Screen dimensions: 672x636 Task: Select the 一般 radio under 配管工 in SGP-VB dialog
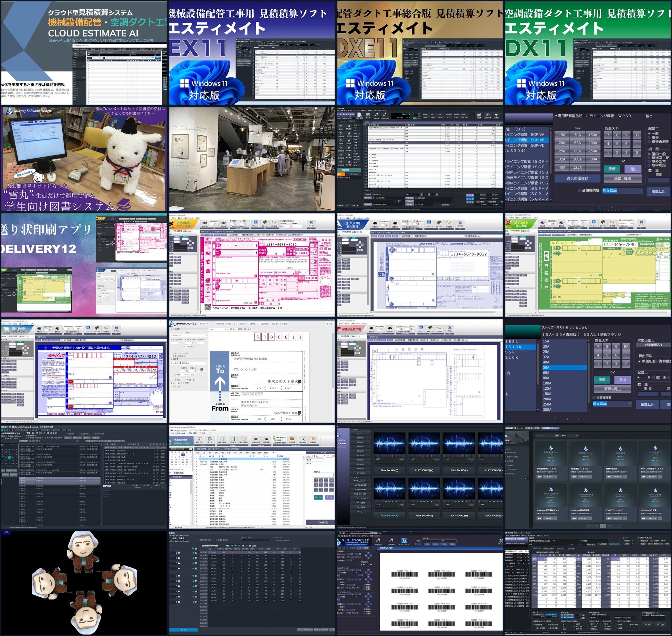[x=649, y=134]
